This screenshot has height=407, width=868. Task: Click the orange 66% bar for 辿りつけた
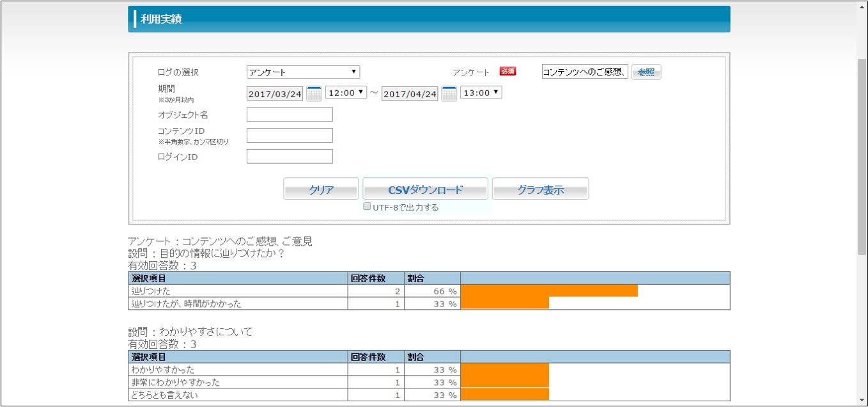(549, 291)
